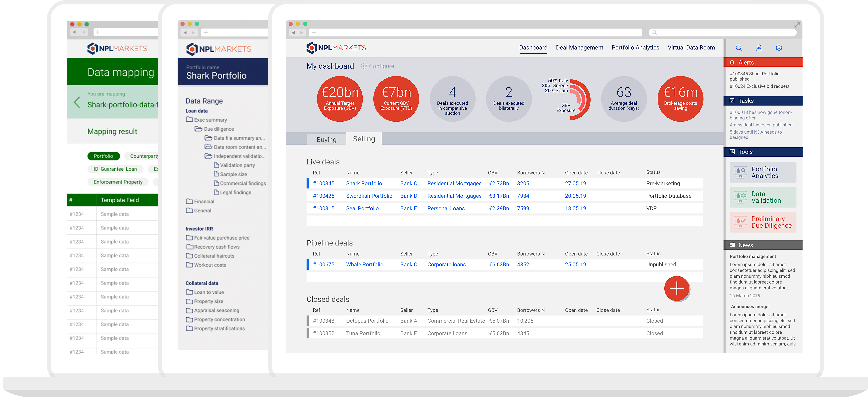Click the Preliminary Due Diligence monitor icon
This screenshot has height=397, width=868.
(x=740, y=222)
